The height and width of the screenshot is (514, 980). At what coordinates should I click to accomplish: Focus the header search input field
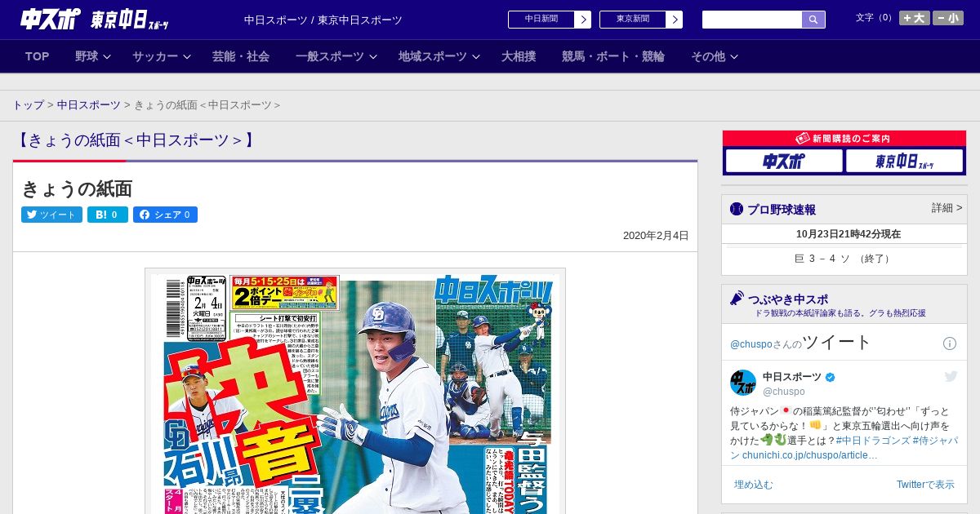[752, 20]
